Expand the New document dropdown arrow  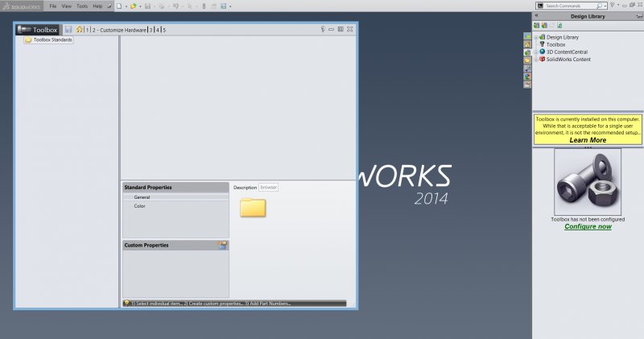[126, 6]
